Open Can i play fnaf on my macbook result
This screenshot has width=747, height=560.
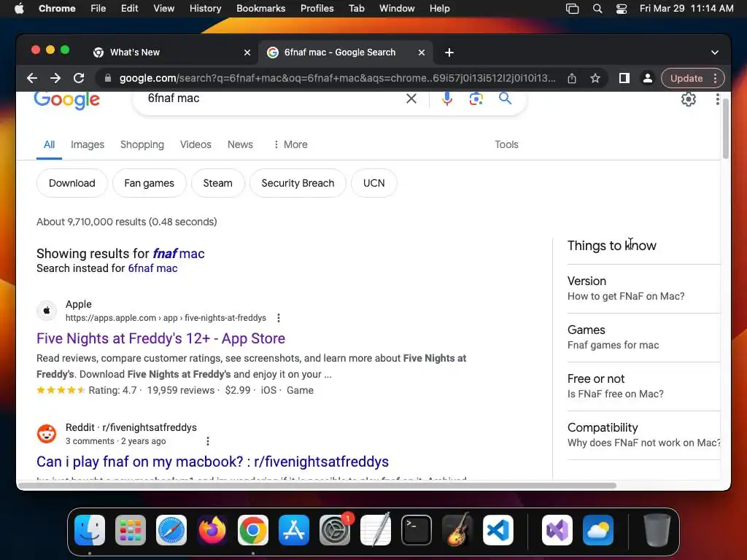pos(212,462)
